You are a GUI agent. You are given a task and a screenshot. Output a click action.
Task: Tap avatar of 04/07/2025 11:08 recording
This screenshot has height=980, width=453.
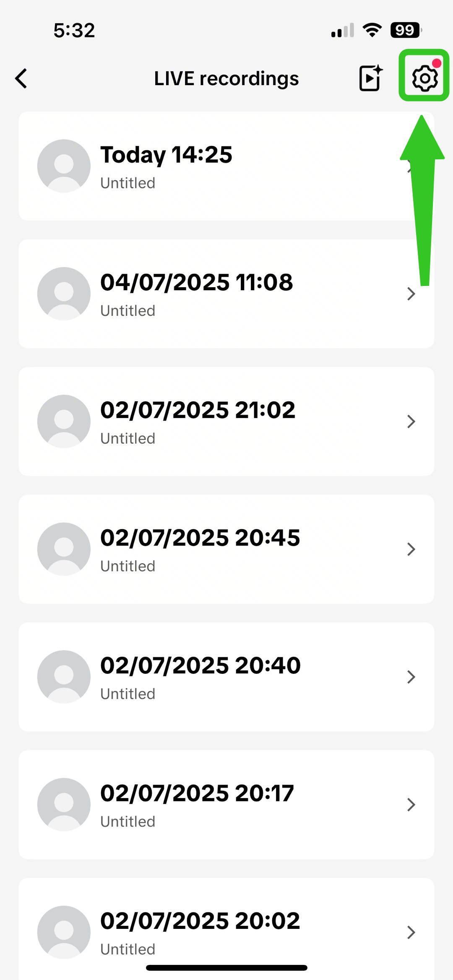64,294
